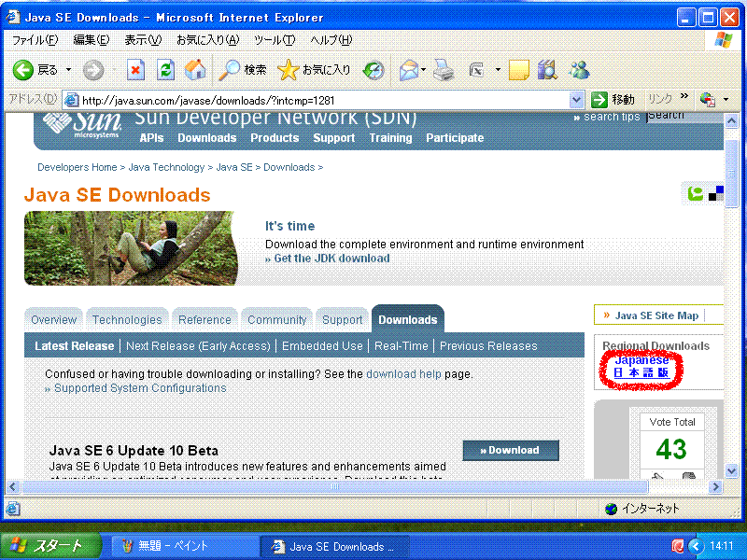
Task: Open the Back button history dropdown arrow
Action: 68,70
